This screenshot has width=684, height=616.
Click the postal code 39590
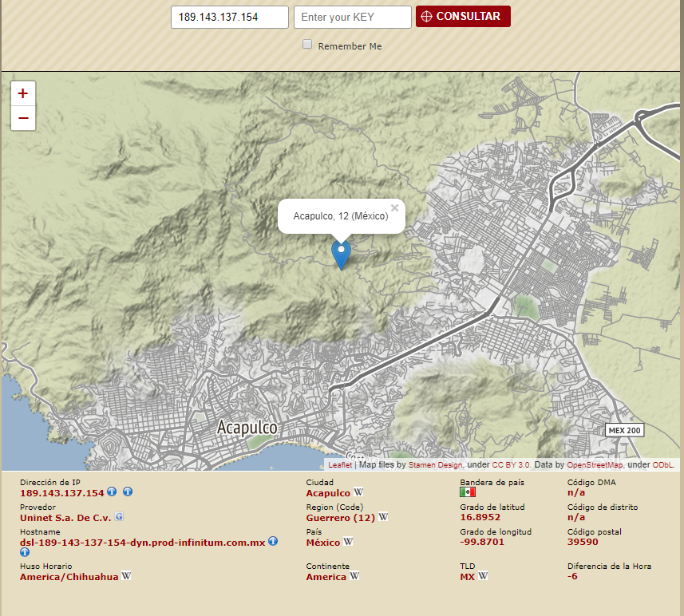tap(583, 542)
